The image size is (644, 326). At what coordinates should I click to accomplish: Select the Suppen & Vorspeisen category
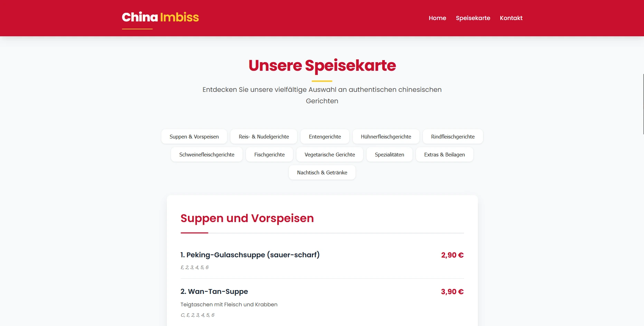(194, 136)
